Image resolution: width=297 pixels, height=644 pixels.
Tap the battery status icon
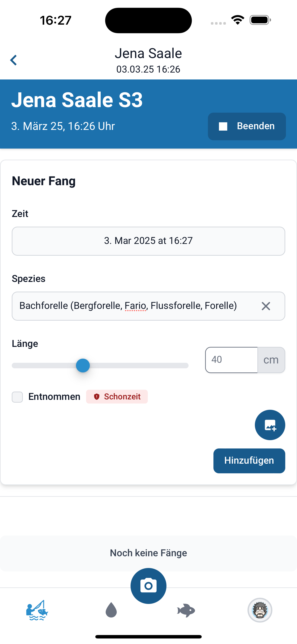click(x=260, y=20)
